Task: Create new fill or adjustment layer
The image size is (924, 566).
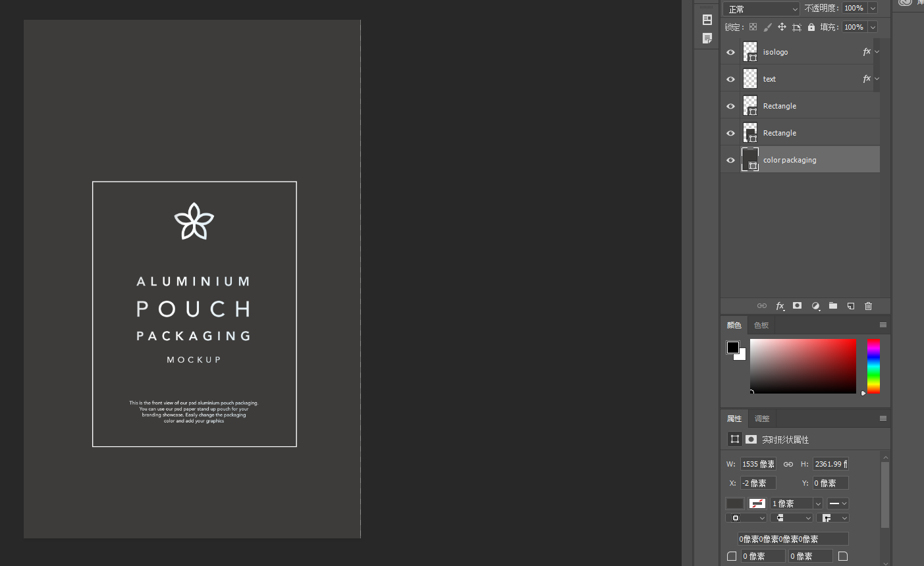Action: coord(815,306)
